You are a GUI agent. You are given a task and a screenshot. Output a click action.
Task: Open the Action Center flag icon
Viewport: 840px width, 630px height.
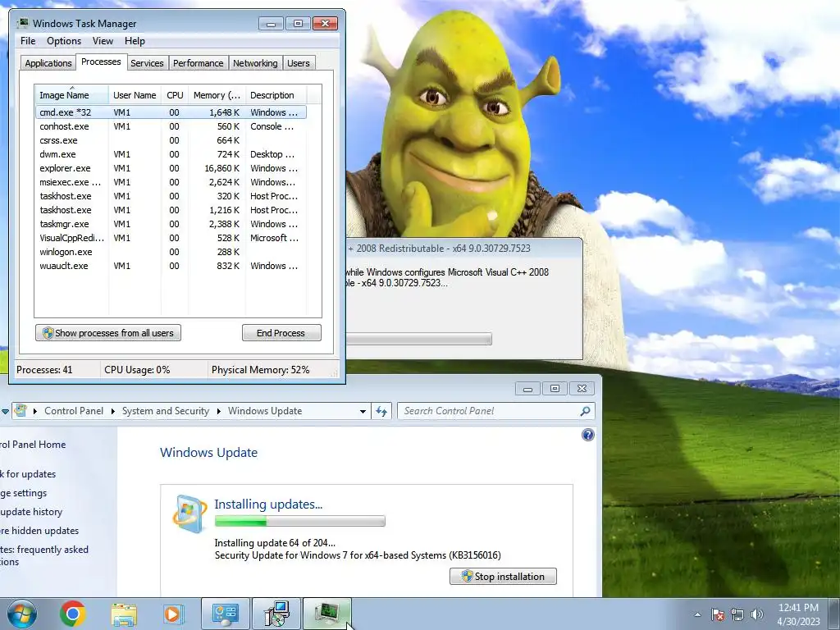(718, 614)
